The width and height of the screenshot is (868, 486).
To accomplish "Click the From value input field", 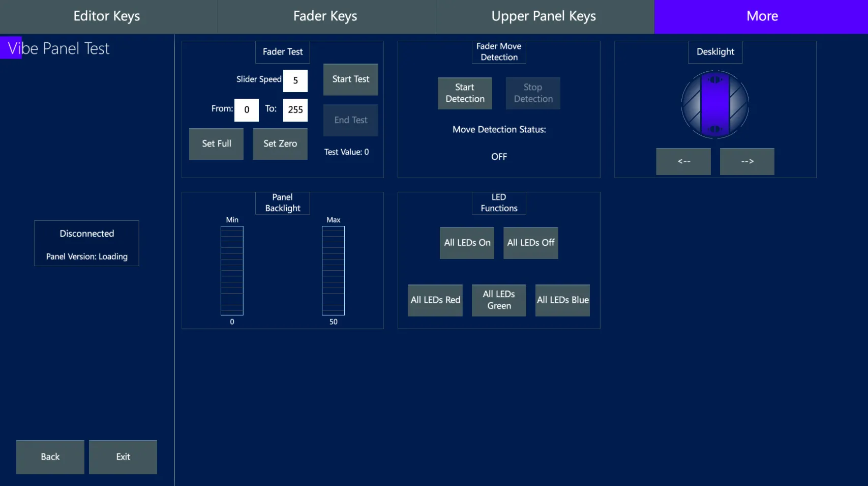I will [x=247, y=110].
